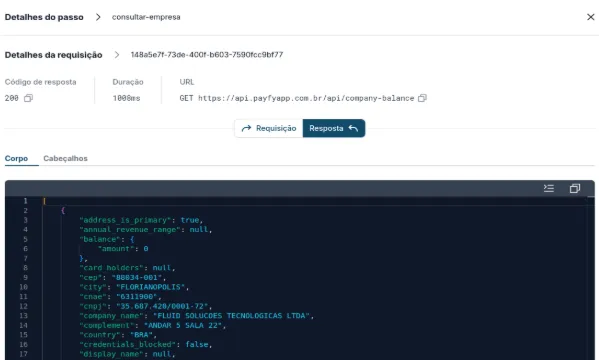599x360 pixels.
Task: Click the format/indent code icon
Action: click(x=549, y=188)
